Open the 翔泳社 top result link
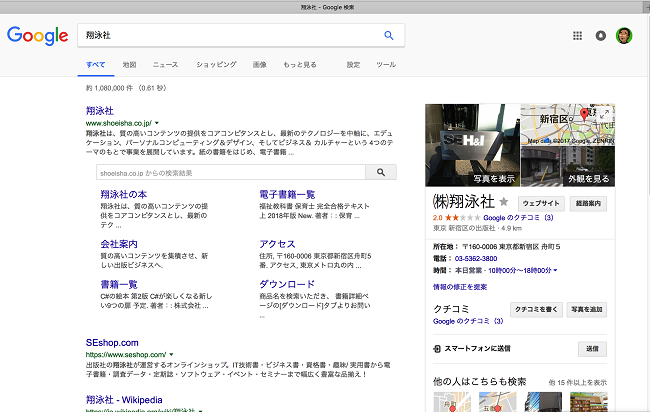 [99, 111]
